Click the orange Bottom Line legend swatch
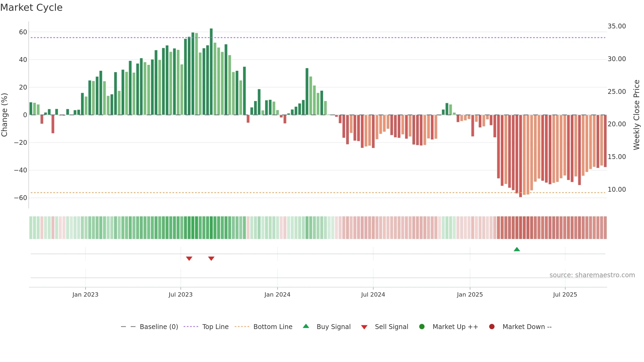This screenshot has width=644, height=362. coord(242,327)
